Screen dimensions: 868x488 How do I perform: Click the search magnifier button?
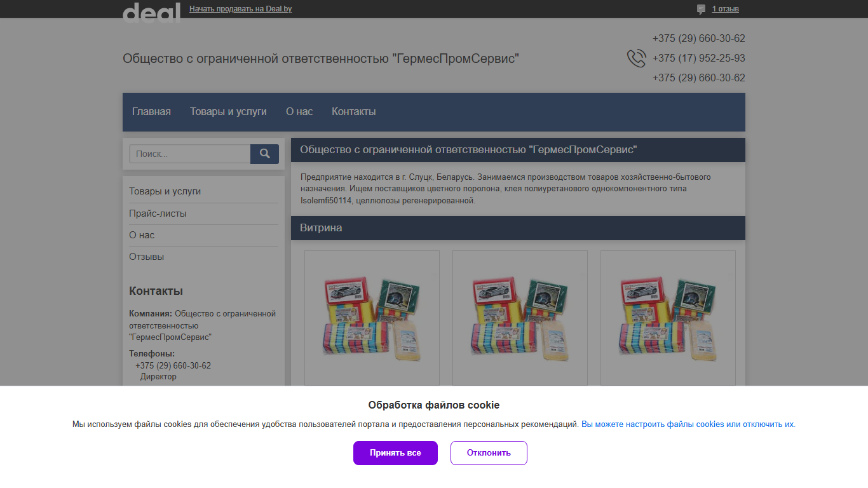coord(264,154)
